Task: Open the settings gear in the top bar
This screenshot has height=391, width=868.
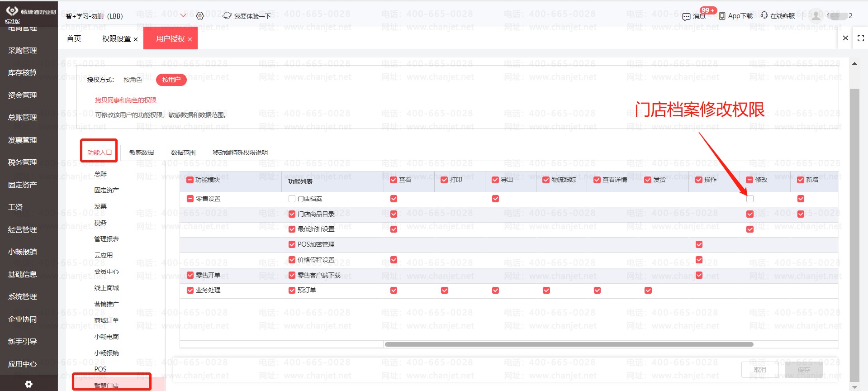Action: (200, 16)
